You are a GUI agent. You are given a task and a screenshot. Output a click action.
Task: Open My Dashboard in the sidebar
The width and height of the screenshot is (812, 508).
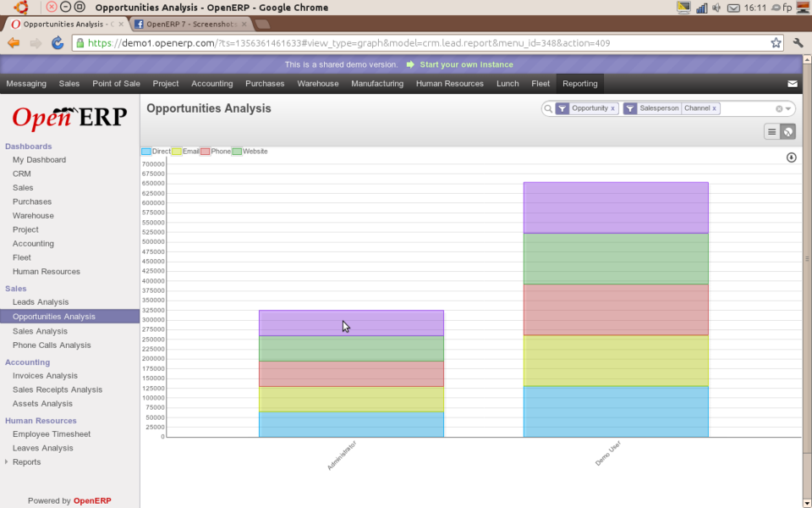[40, 160]
